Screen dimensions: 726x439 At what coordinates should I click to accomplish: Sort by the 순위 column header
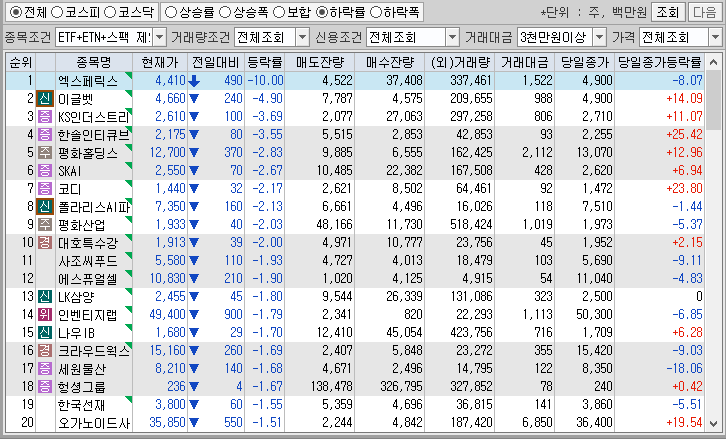[21, 62]
